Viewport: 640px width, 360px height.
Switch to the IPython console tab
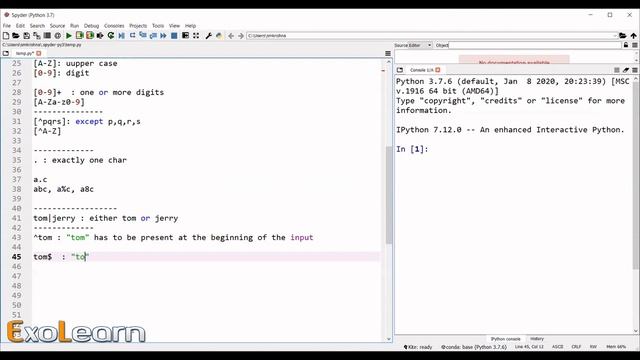pos(505,339)
